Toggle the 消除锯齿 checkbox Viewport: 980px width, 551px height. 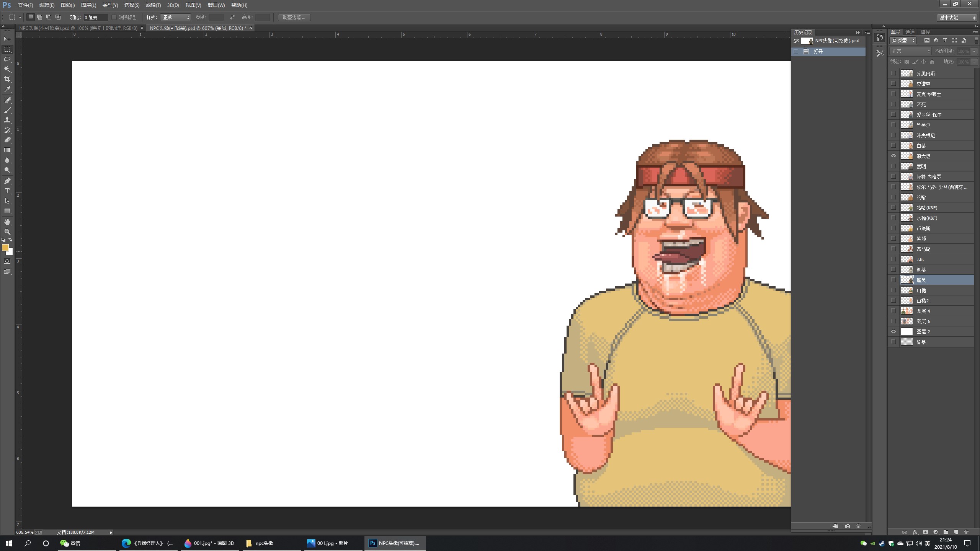click(114, 17)
